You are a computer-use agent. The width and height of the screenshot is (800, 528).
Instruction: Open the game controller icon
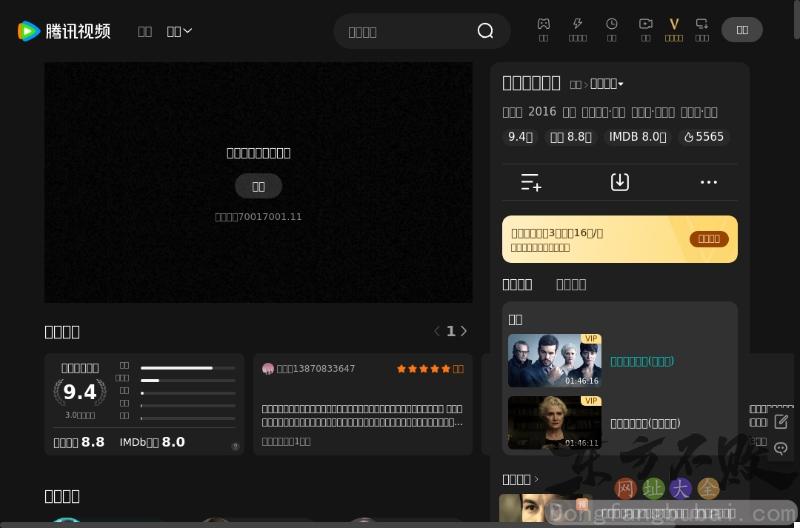click(x=543, y=24)
